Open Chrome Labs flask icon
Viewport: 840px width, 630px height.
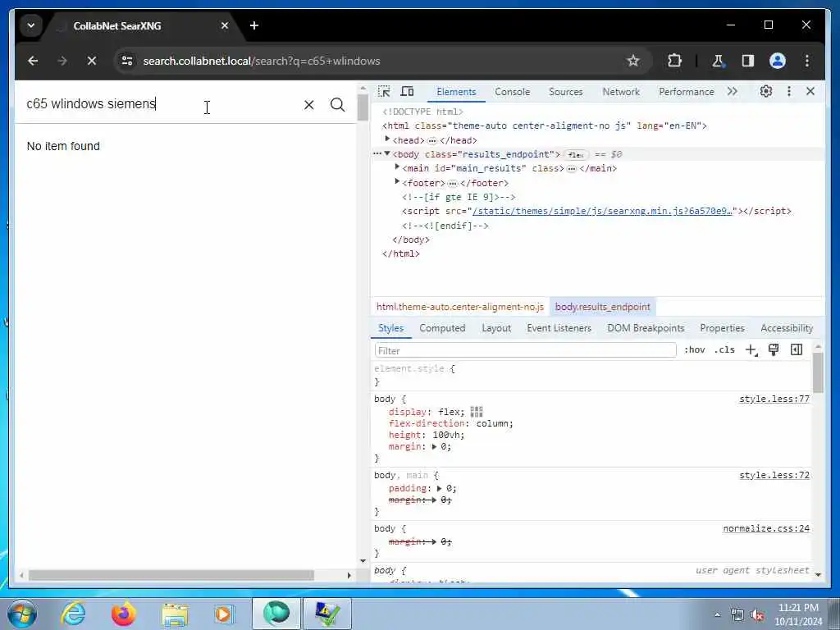coord(718,61)
